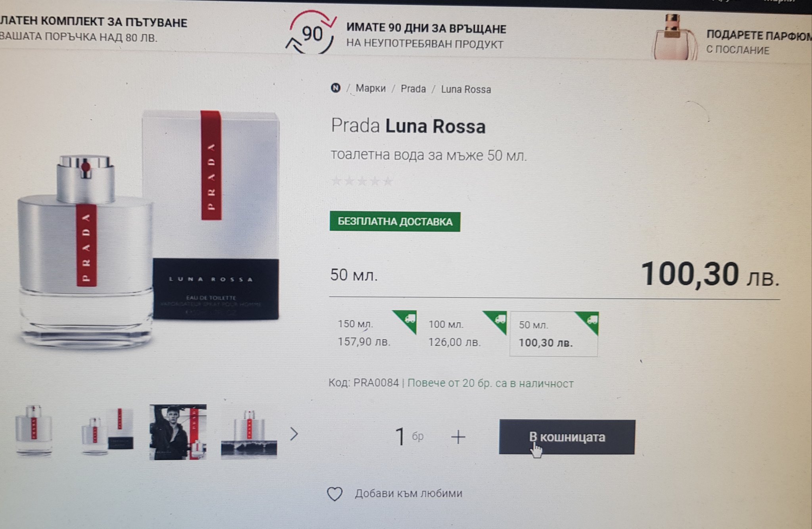Select the 50 мл. size option
The height and width of the screenshot is (529, 812).
[554, 334]
